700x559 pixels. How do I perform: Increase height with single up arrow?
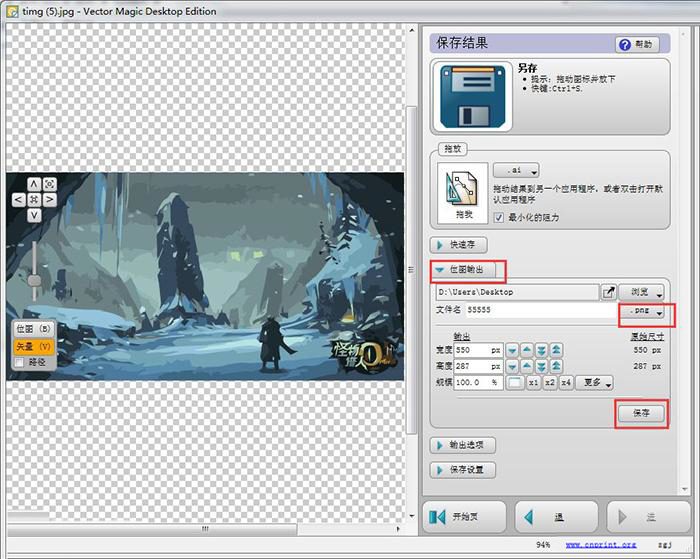527,367
